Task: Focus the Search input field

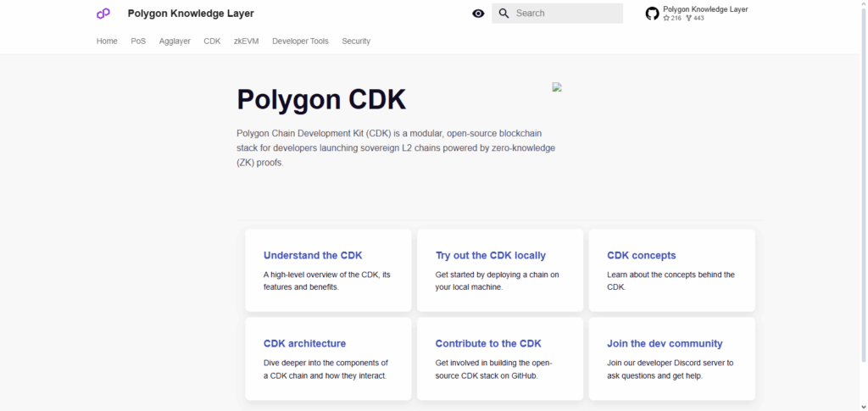Action: (558, 14)
